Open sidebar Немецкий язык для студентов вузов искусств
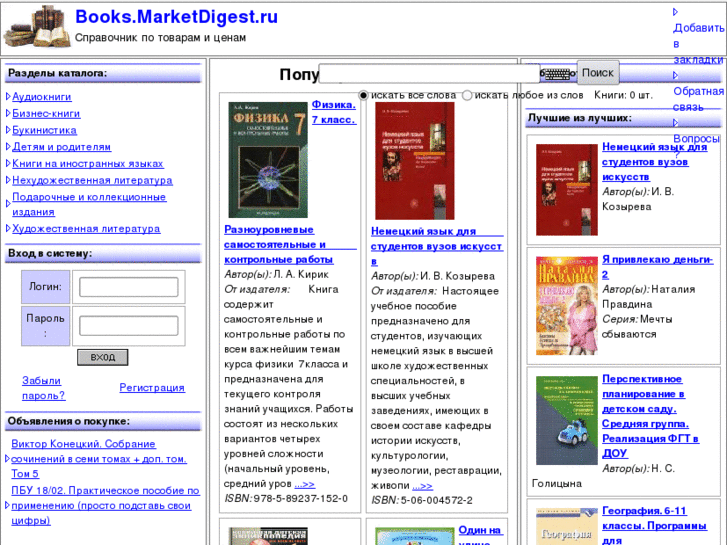Viewport: 727px width, 545px height. (x=654, y=162)
